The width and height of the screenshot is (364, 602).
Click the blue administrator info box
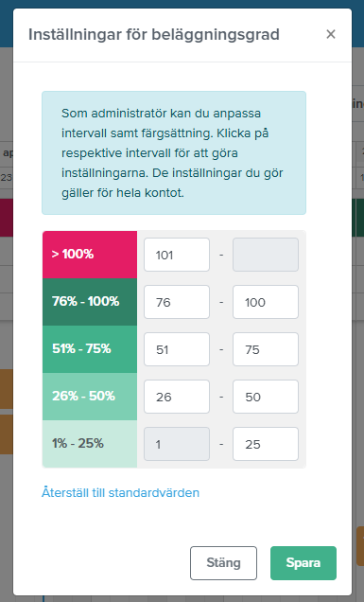[174, 152]
